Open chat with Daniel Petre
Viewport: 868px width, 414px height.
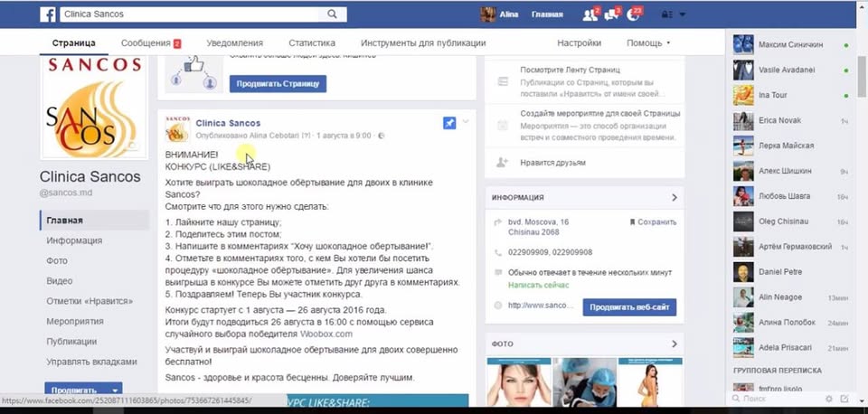[792, 272]
